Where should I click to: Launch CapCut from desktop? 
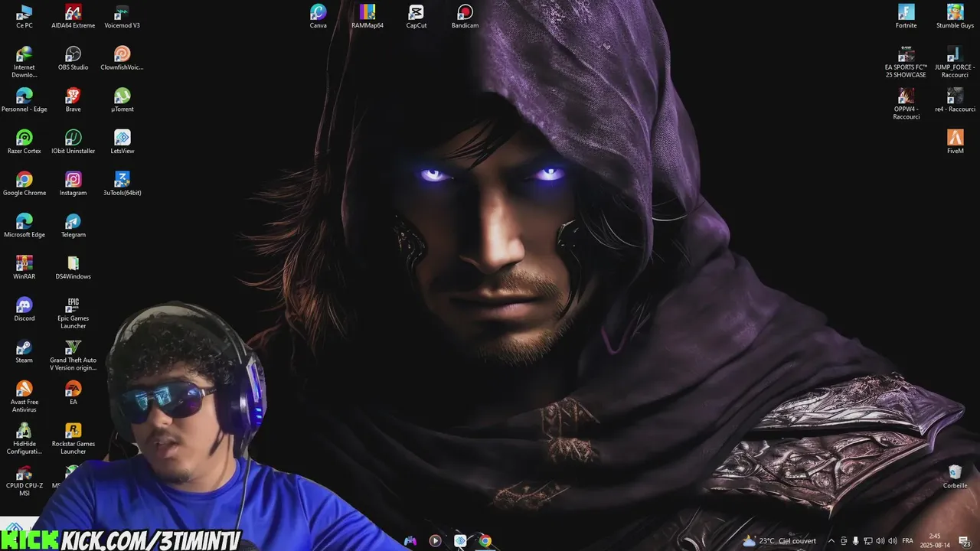(x=416, y=17)
